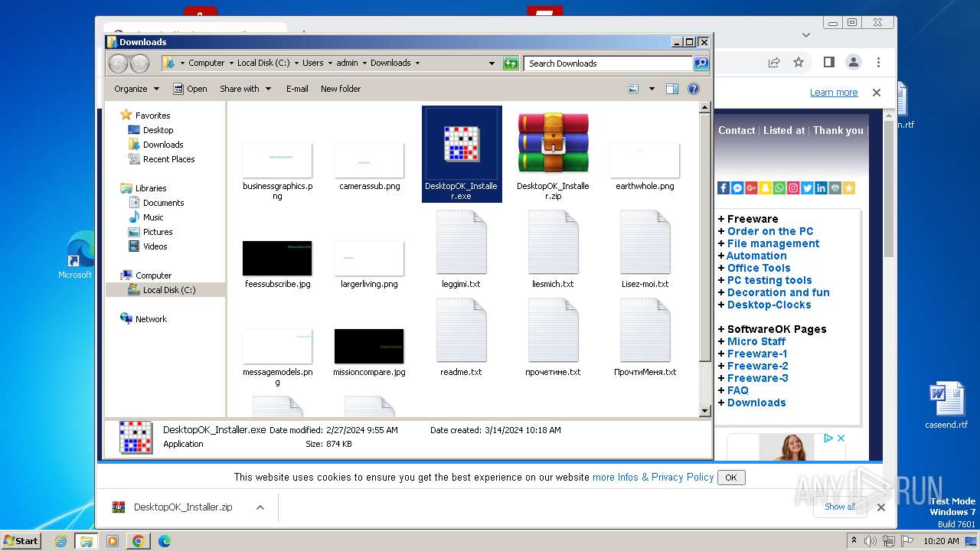Open the Documents library
980x551 pixels.
(x=163, y=203)
